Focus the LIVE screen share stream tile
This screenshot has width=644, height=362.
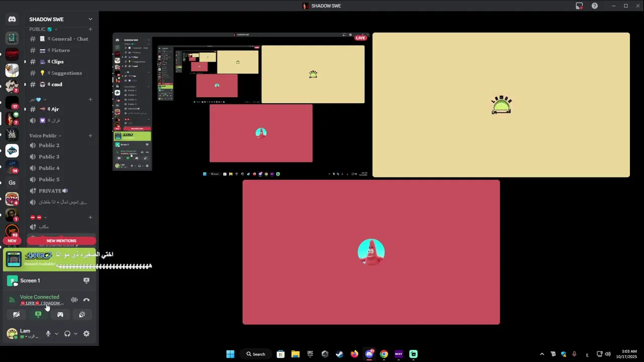click(x=241, y=105)
